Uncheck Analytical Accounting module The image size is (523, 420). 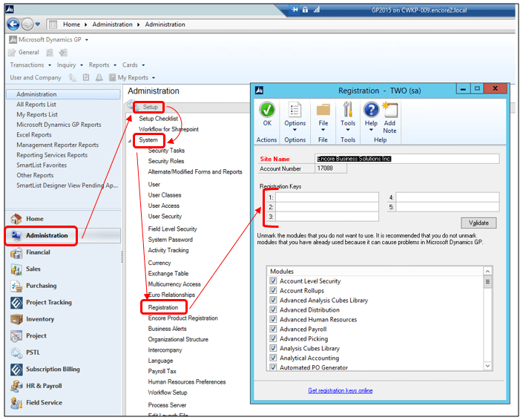pos(273,358)
